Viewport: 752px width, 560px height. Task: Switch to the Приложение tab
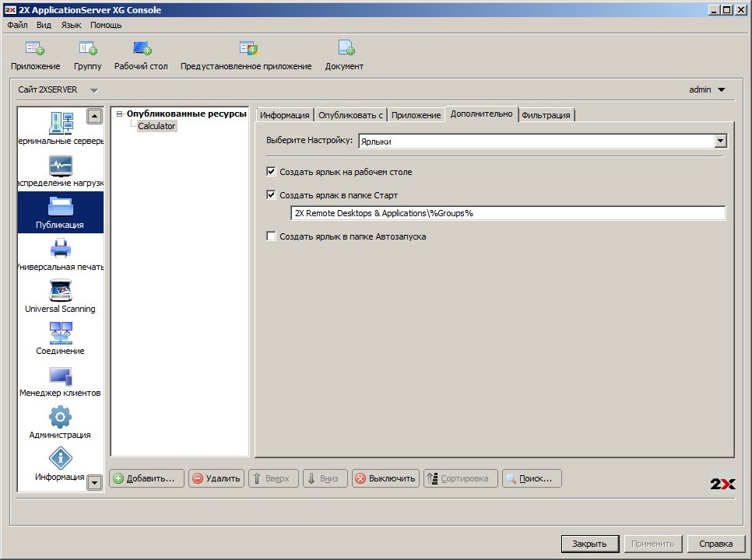pos(416,115)
